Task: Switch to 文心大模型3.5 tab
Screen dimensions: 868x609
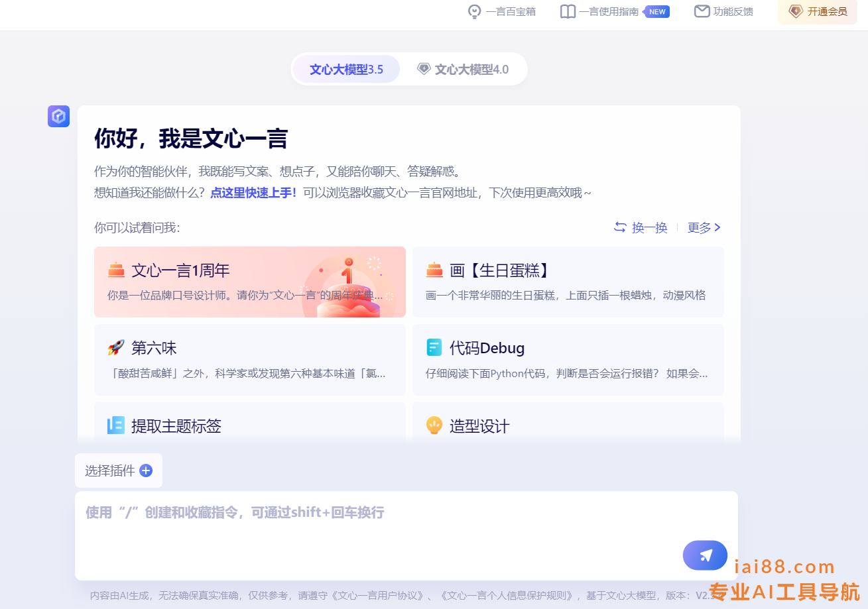Action: [x=346, y=70]
